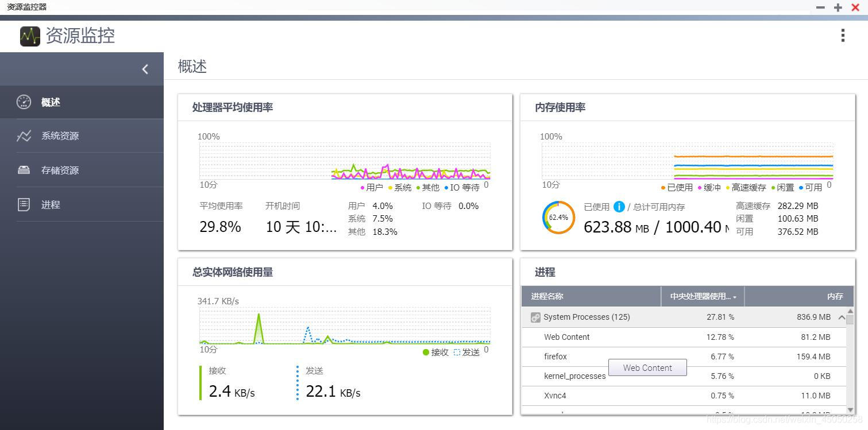Click the 内存使用率 panel title
The image size is (868, 430).
560,107
